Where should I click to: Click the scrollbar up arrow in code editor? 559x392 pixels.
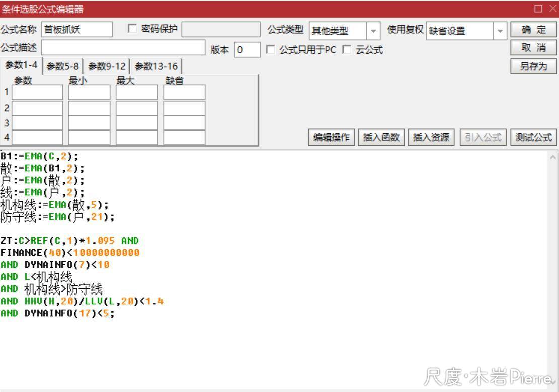point(553,157)
